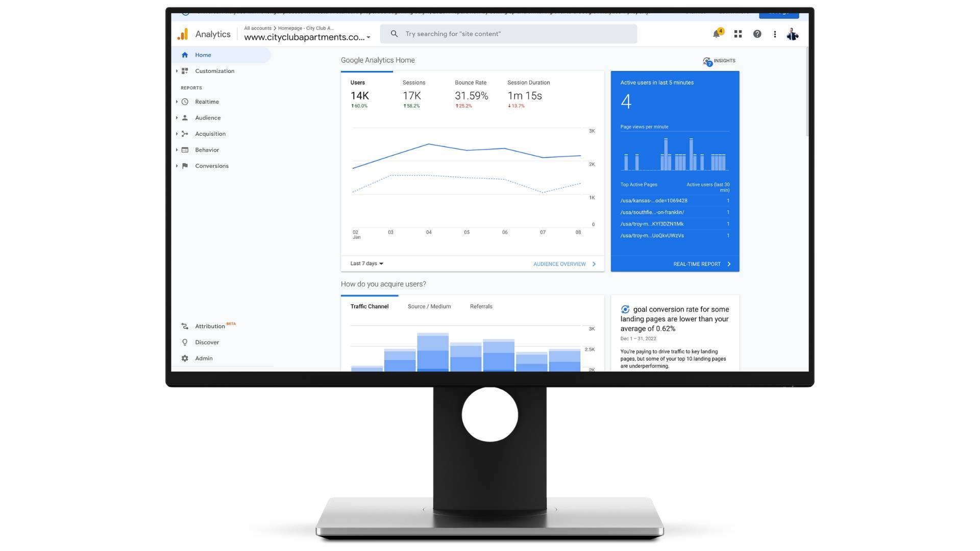Open Attribution beta in sidebar
The image size is (980, 551).
pos(209,326)
